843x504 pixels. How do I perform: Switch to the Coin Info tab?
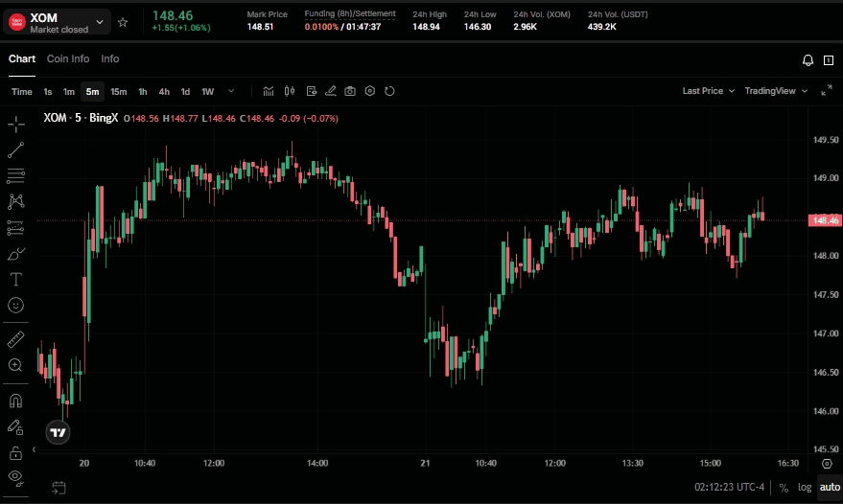click(x=68, y=58)
